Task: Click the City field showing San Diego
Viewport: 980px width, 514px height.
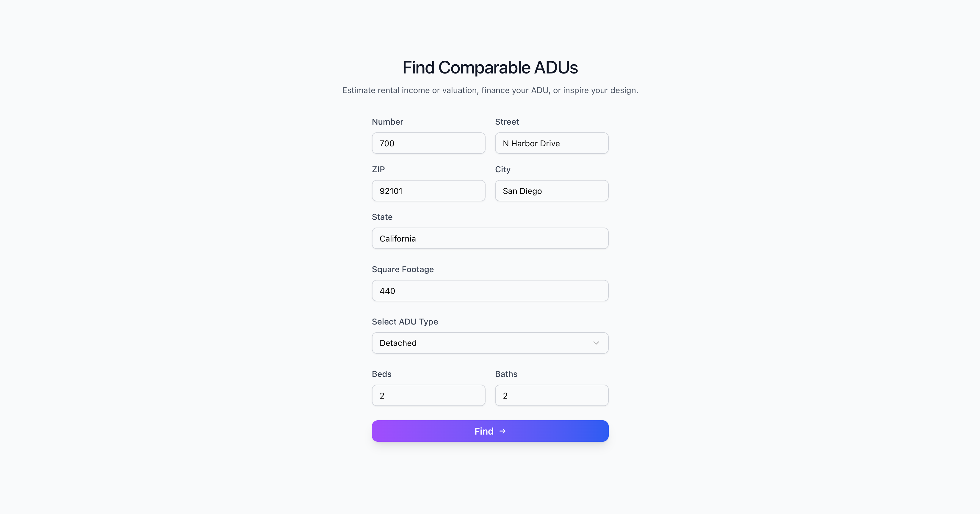Action: (x=551, y=191)
